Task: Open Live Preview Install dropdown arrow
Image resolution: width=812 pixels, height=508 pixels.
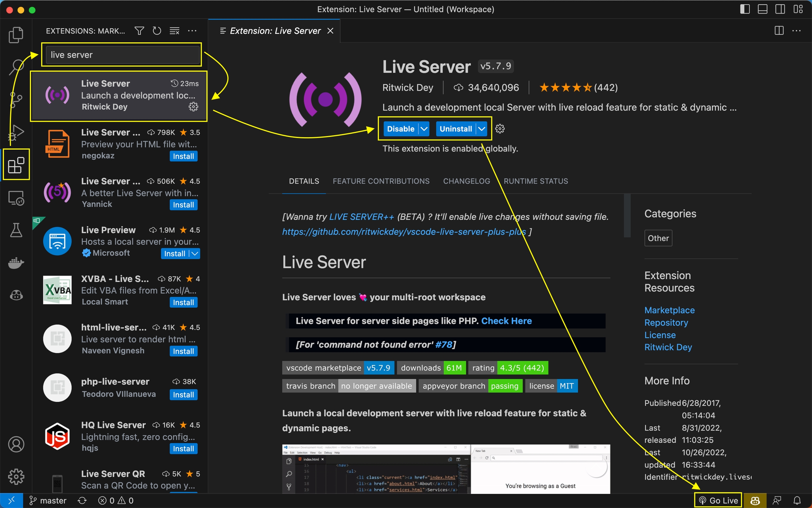Action: coord(195,254)
